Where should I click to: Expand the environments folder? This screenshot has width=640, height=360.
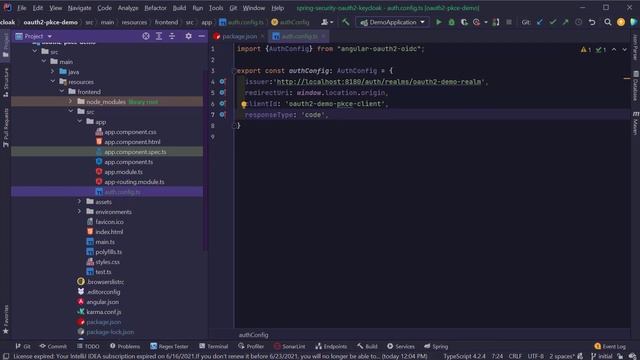pos(80,211)
